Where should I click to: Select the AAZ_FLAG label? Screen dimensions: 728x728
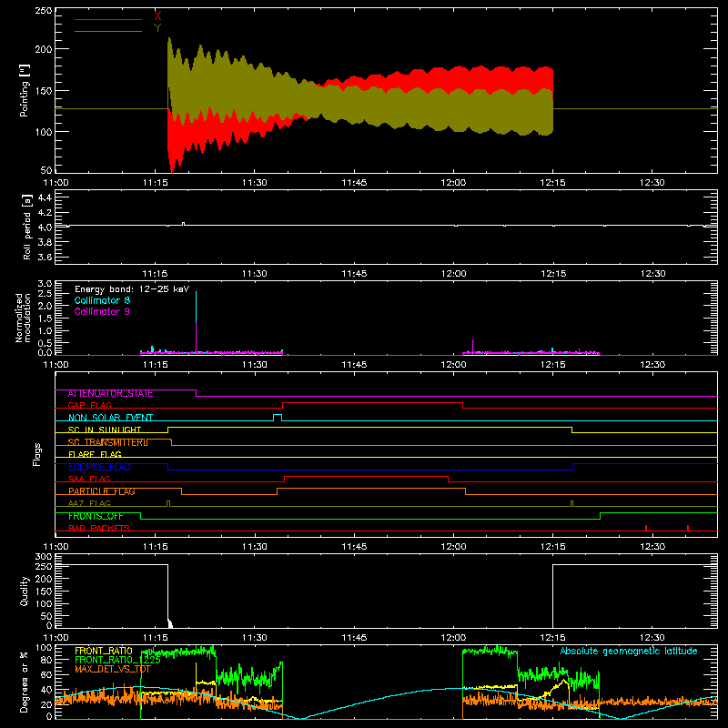coord(89,504)
